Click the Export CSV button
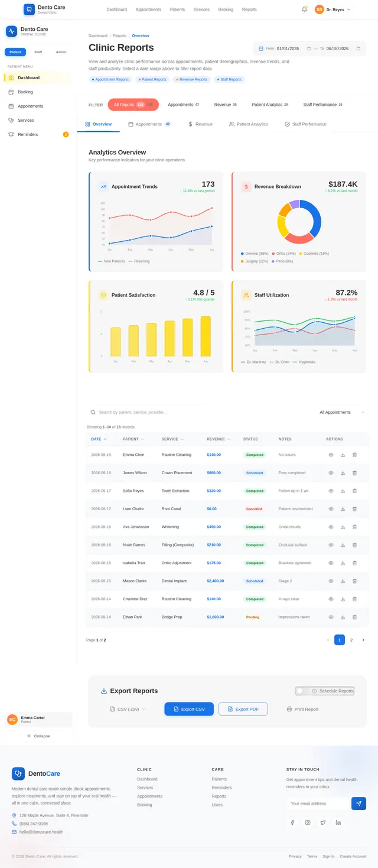Image resolution: width=378 pixels, height=868 pixels. tap(189, 709)
